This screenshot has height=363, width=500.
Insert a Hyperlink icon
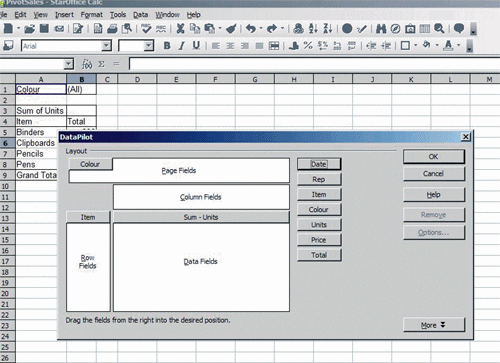pos(298,29)
